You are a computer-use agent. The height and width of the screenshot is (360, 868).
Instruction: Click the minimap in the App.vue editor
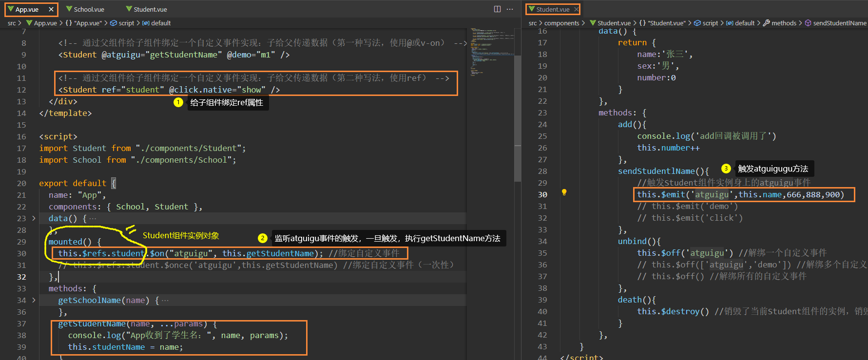492,53
